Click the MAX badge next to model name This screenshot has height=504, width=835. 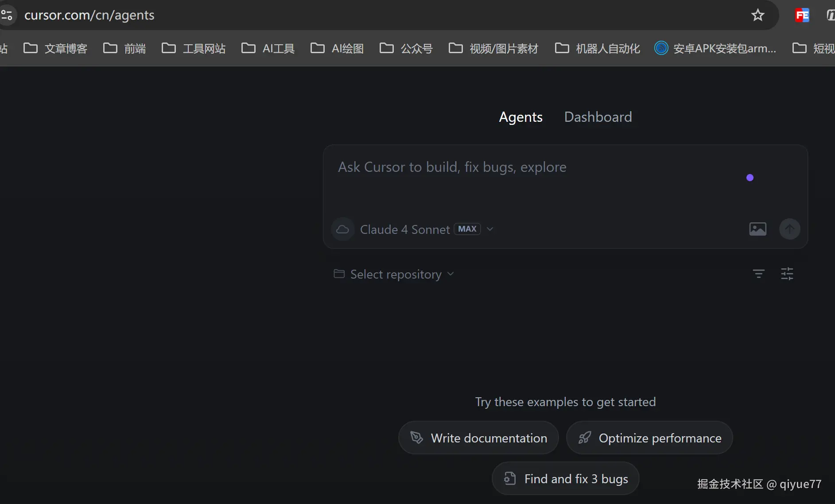coord(467,229)
